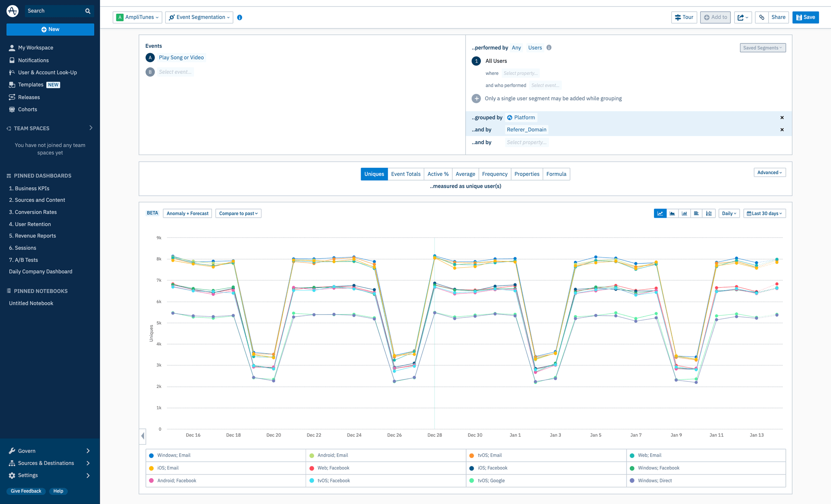The image size is (831, 504).
Task: Enable Anomaly + Forecast mode
Action: 187,213
